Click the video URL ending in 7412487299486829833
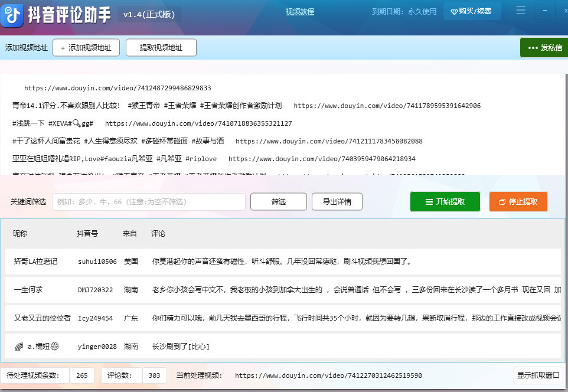The width and height of the screenshot is (568, 392). (x=117, y=88)
